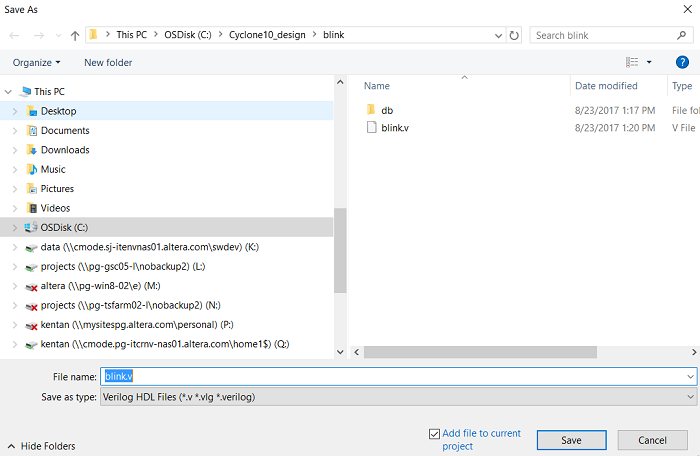This screenshot has height=456, width=700.
Task: Collapse folders with Hide Folders
Action: pyautogui.click(x=41, y=446)
